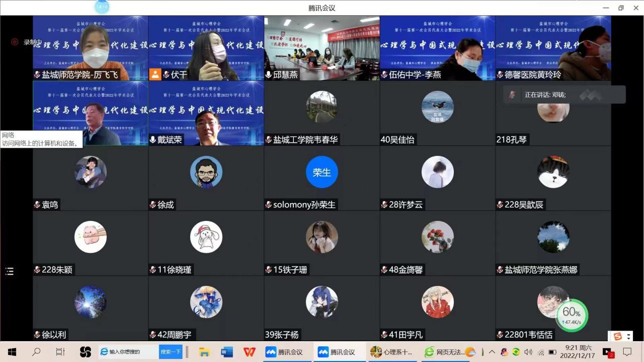Screen dimensions: 644x362
Task: Toggle microphone icon for 邱慧燕
Action: click(268, 75)
